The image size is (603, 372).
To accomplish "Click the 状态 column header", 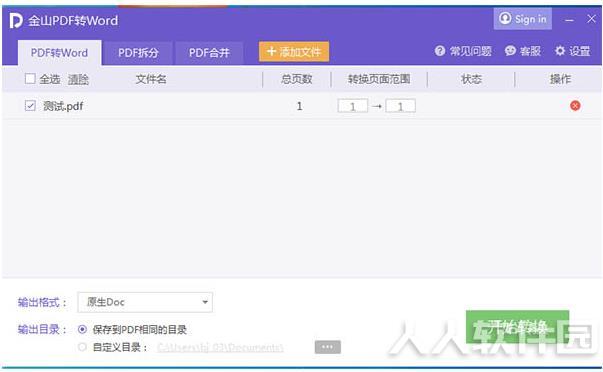I will pos(471,79).
